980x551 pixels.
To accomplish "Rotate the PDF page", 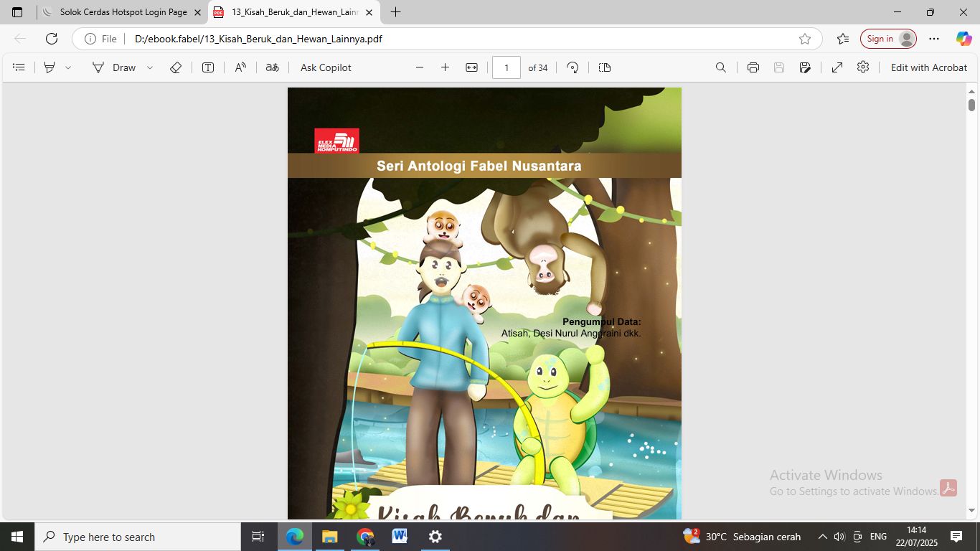I will pyautogui.click(x=573, y=67).
